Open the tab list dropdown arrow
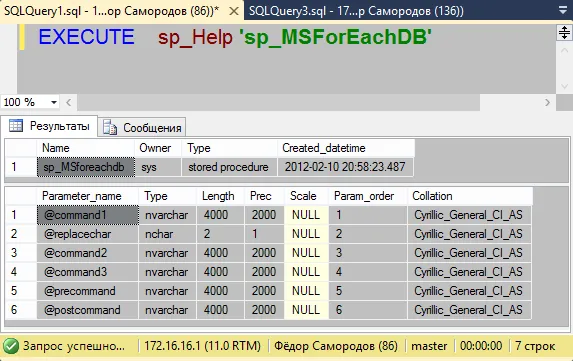573x361 pixels. (x=563, y=11)
